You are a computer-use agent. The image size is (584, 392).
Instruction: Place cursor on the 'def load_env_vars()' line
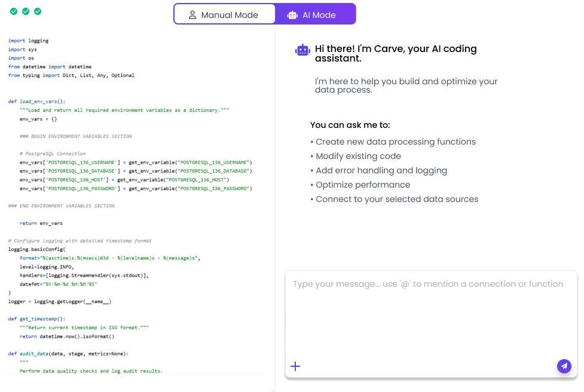tap(36, 102)
